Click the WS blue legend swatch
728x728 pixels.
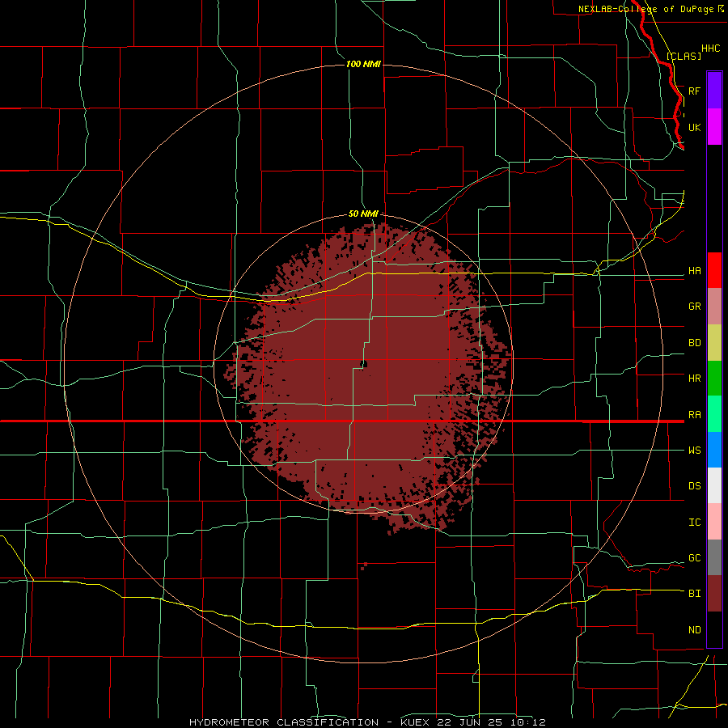coord(714,450)
